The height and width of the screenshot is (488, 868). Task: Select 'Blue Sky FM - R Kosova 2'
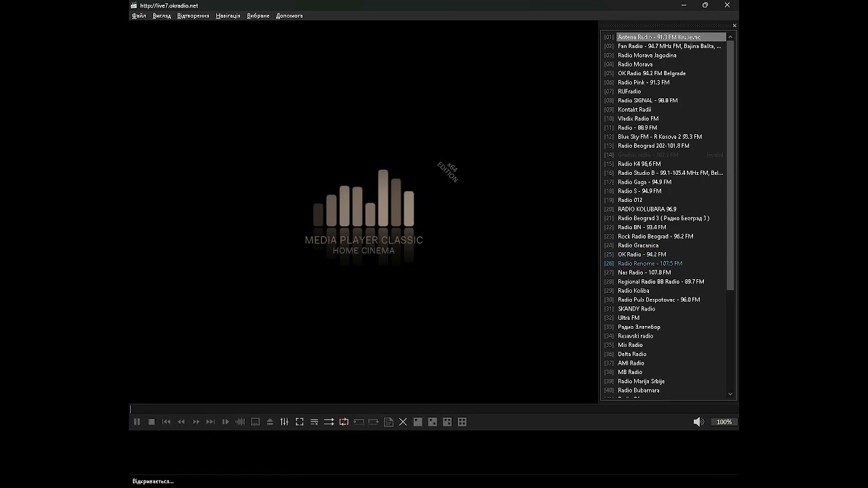point(664,136)
